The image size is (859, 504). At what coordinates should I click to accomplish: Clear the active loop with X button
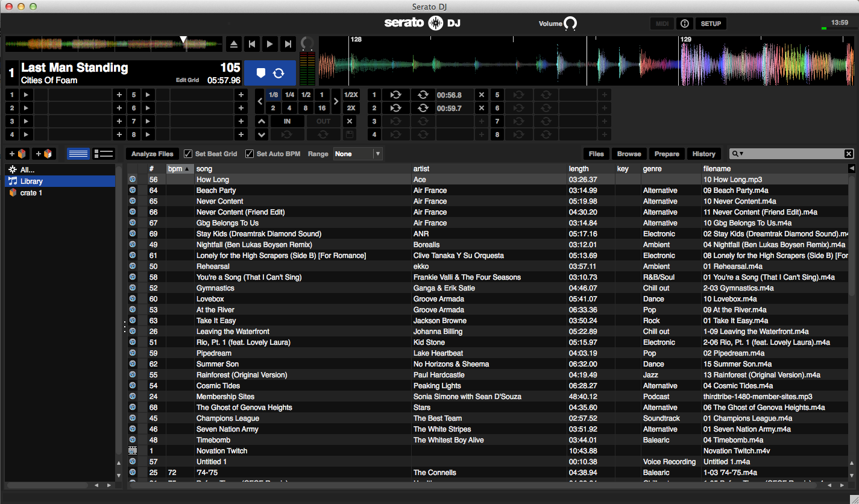[349, 121]
